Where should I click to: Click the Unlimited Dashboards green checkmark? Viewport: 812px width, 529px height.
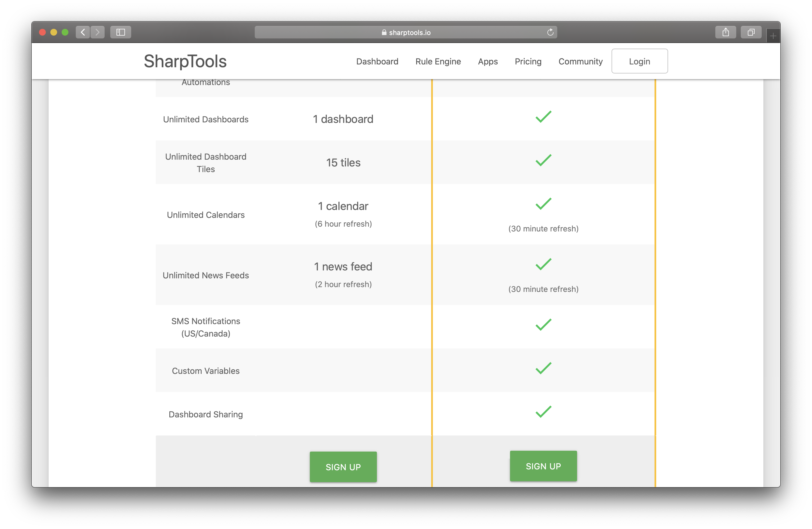[543, 117]
